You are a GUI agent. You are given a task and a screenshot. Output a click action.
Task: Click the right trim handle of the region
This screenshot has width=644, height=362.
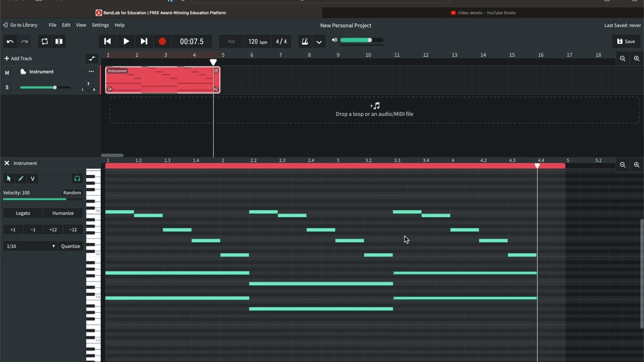[x=216, y=89]
